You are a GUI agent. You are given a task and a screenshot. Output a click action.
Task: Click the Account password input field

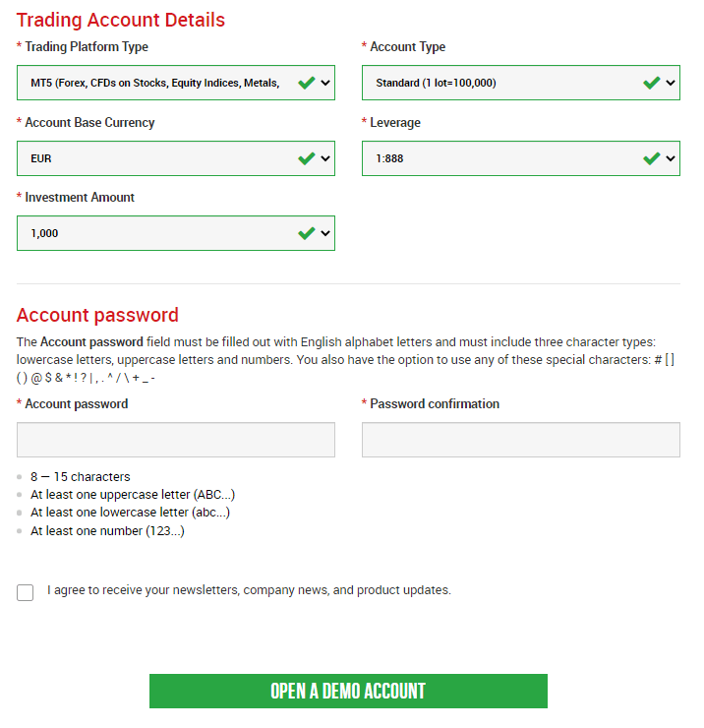pos(176,440)
